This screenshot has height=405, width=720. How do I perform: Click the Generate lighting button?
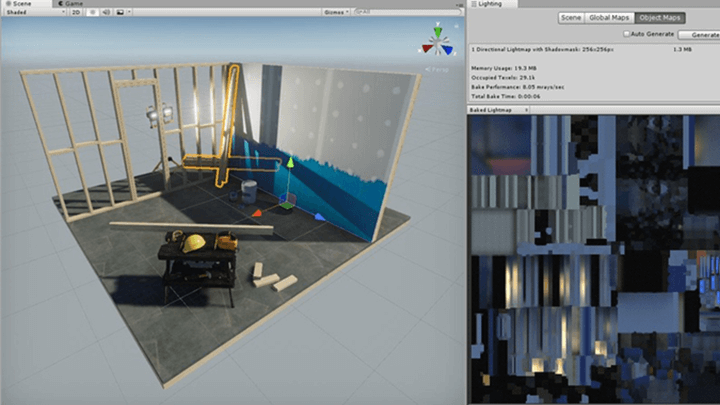[699, 34]
